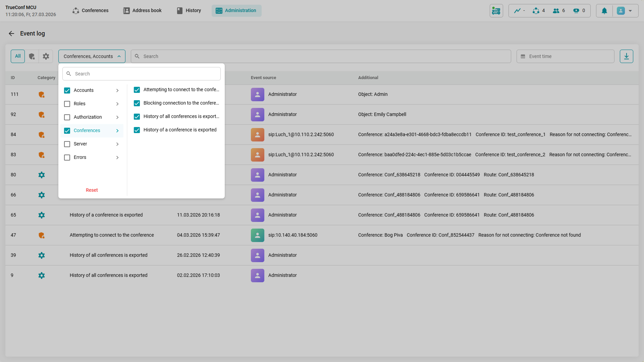Image resolution: width=644 pixels, height=362 pixels.
Task: Uncheck History of a conference is exported
Action: tap(137, 130)
